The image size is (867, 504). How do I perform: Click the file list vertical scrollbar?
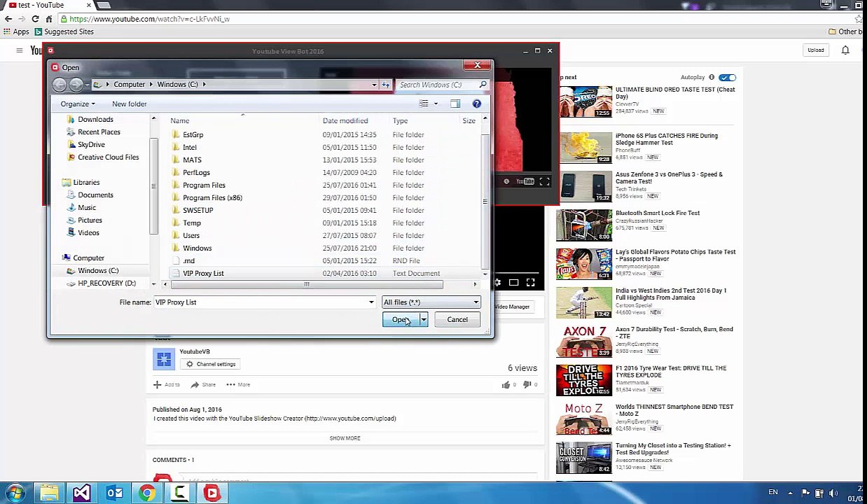(485, 201)
